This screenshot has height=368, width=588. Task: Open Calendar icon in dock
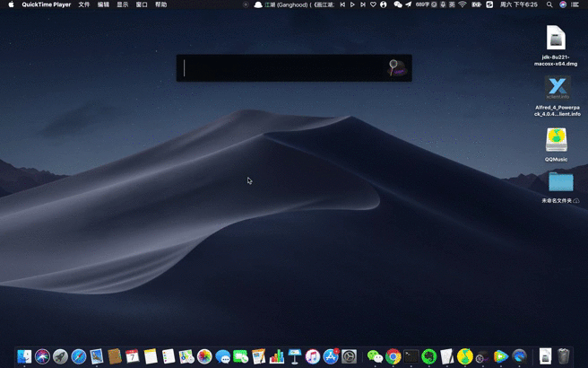(133, 356)
